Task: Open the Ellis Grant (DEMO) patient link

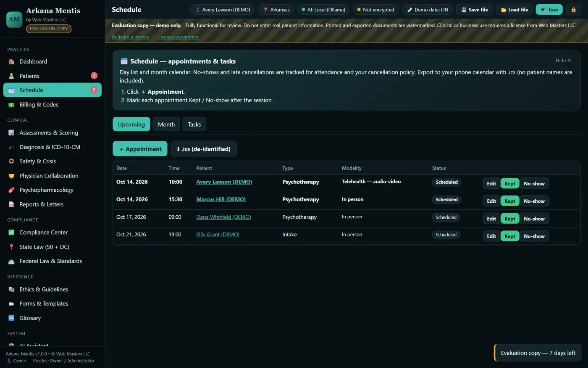Action: (x=218, y=235)
